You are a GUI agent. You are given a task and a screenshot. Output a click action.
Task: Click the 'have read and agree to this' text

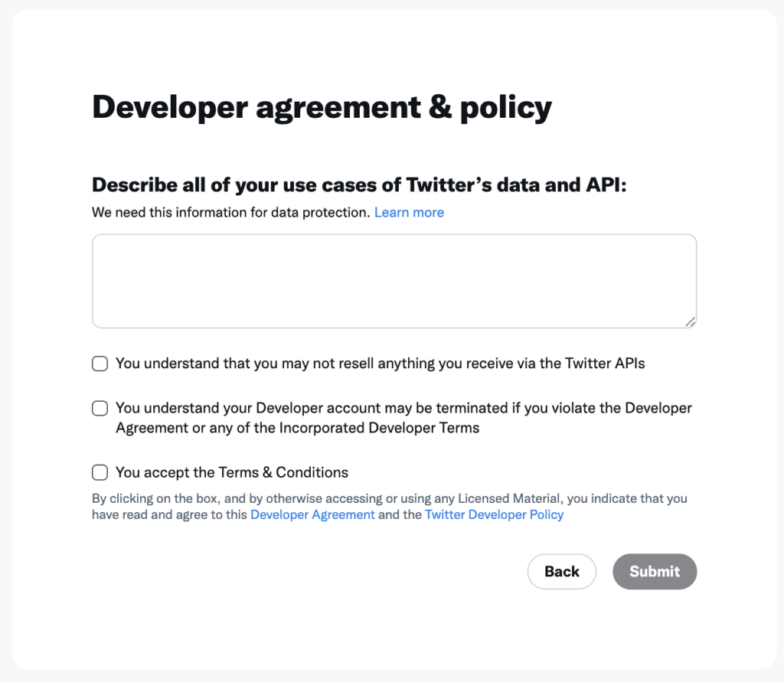click(169, 514)
